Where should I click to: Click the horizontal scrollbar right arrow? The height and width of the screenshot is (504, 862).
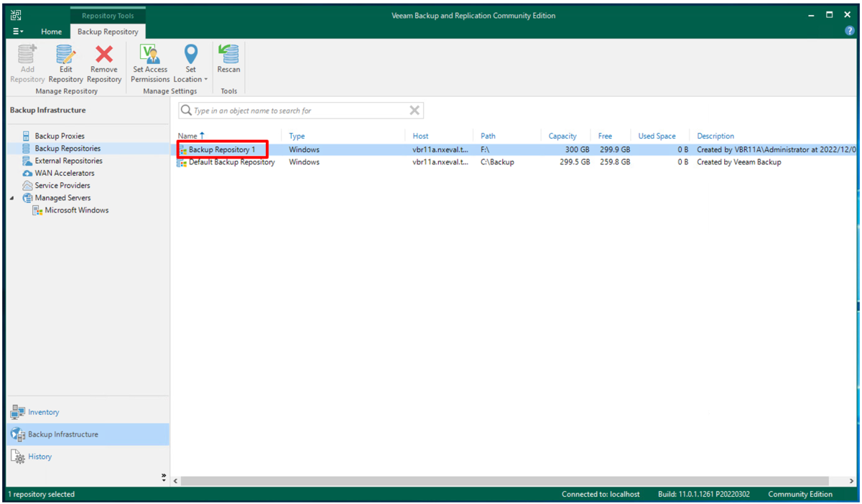point(852,481)
